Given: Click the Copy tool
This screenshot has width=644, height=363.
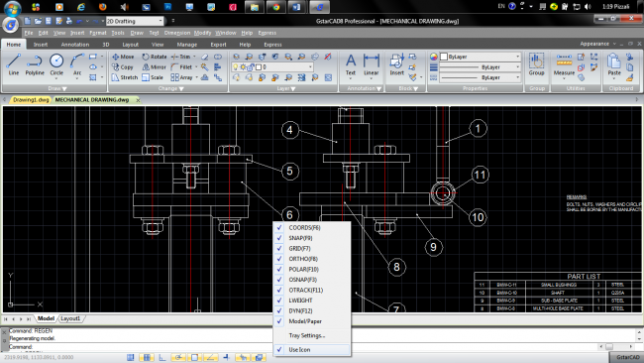Looking at the screenshot, I should 123,67.
